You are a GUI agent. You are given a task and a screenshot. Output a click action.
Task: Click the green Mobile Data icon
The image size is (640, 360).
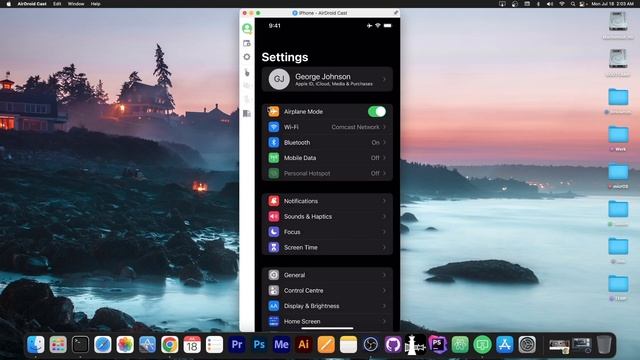pyautogui.click(x=274, y=158)
